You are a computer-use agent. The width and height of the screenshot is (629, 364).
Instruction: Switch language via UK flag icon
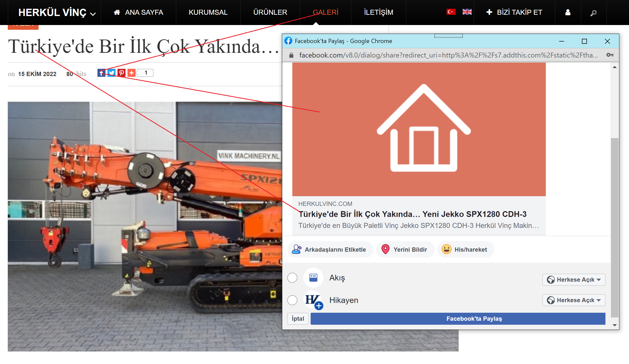467,12
